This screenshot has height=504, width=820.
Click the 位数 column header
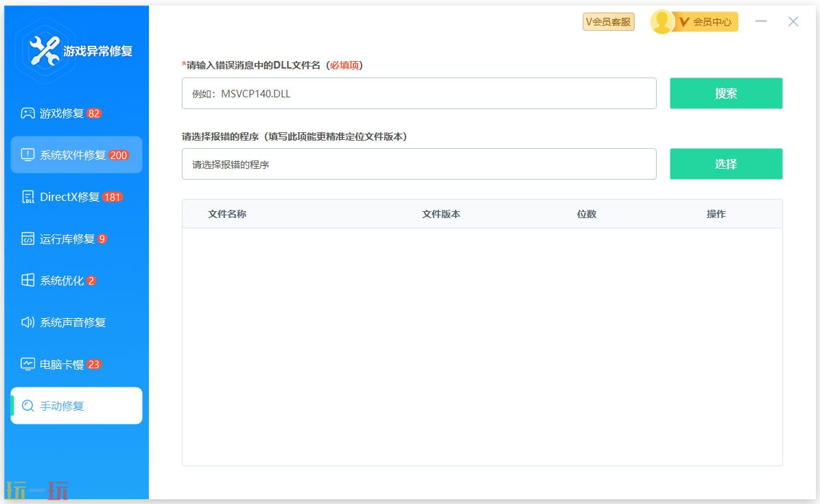click(x=587, y=214)
